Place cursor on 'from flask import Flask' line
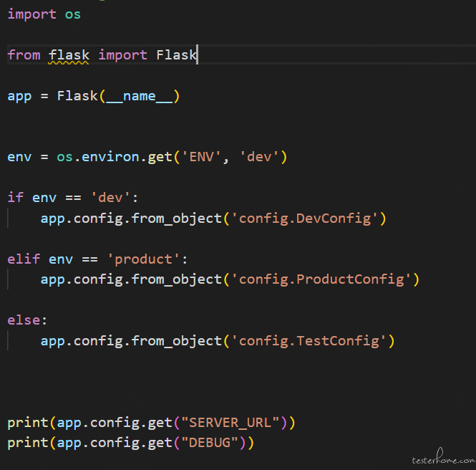Image resolution: width=476 pixels, height=470 pixels. coord(102,55)
